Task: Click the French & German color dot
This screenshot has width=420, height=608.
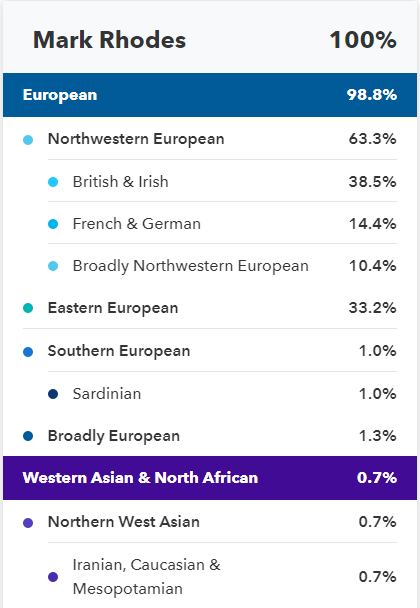Action: tap(53, 224)
